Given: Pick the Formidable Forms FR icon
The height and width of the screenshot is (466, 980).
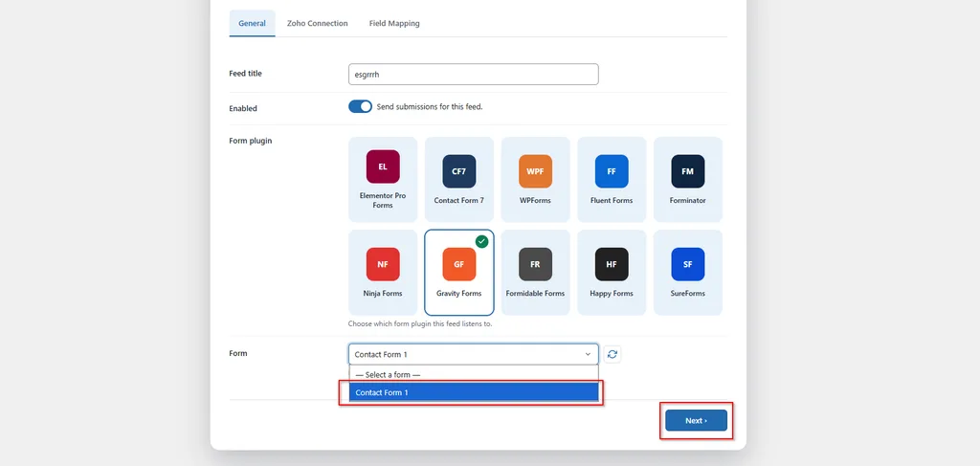Looking at the screenshot, I should 535,264.
